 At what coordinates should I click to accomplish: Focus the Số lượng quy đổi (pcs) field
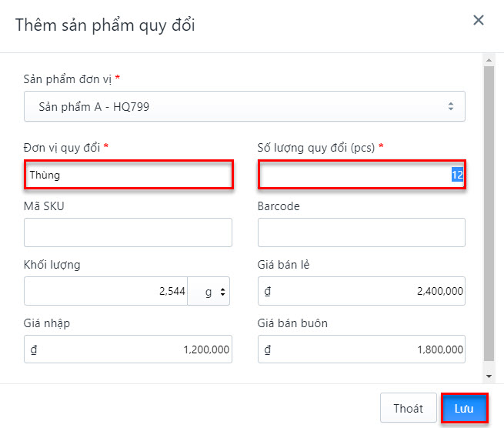coord(361,175)
